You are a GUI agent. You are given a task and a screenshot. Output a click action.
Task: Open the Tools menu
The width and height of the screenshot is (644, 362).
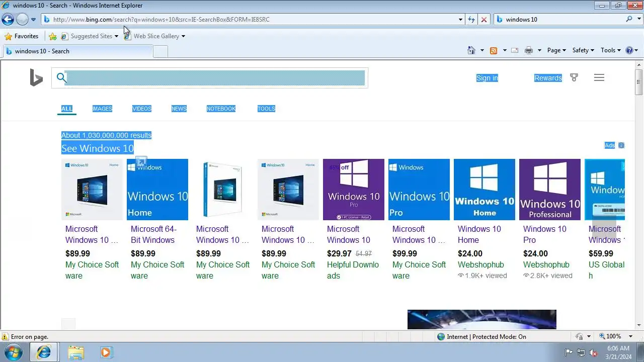[x=611, y=50]
